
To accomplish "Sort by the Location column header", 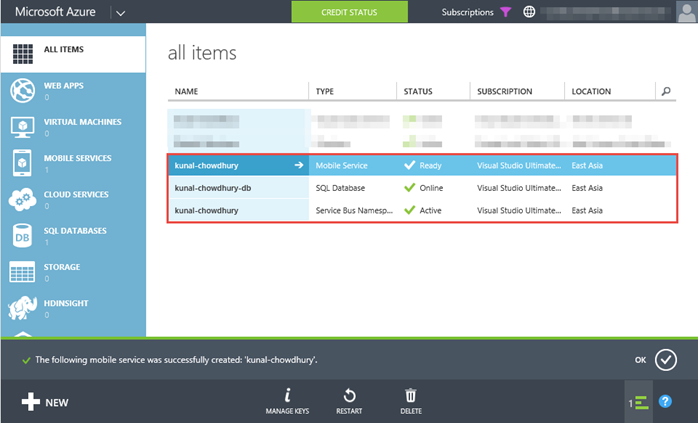I will tap(591, 91).
